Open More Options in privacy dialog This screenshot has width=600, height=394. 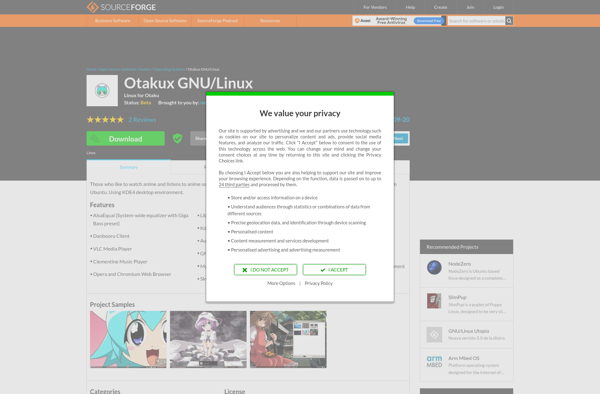pyautogui.click(x=281, y=283)
